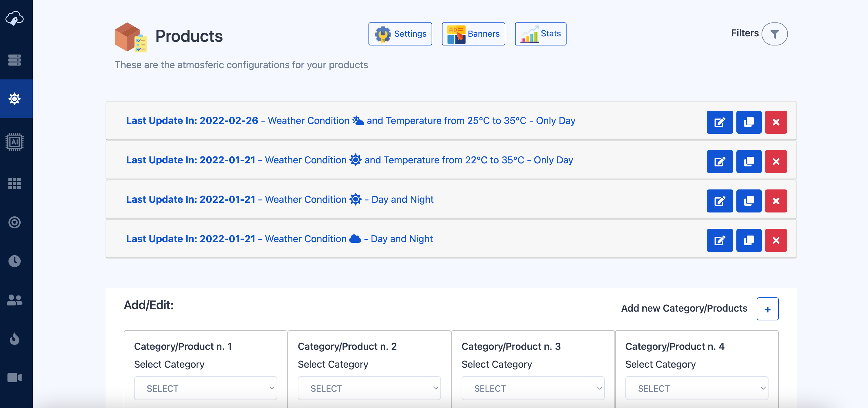Image resolution: width=868 pixels, height=408 pixels.
Task: Expand Category/Product n. 1 select dropdown
Action: click(205, 388)
